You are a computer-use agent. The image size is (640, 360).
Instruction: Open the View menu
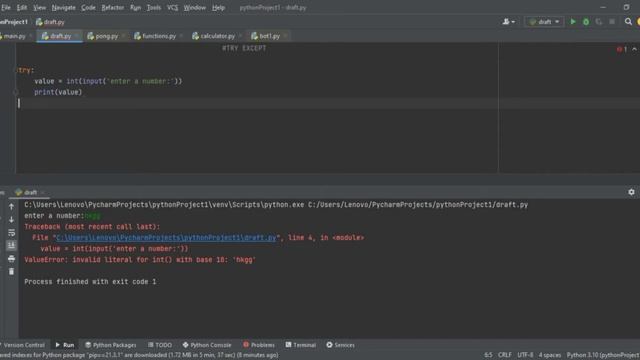pyautogui.click(x=40, y=7)
